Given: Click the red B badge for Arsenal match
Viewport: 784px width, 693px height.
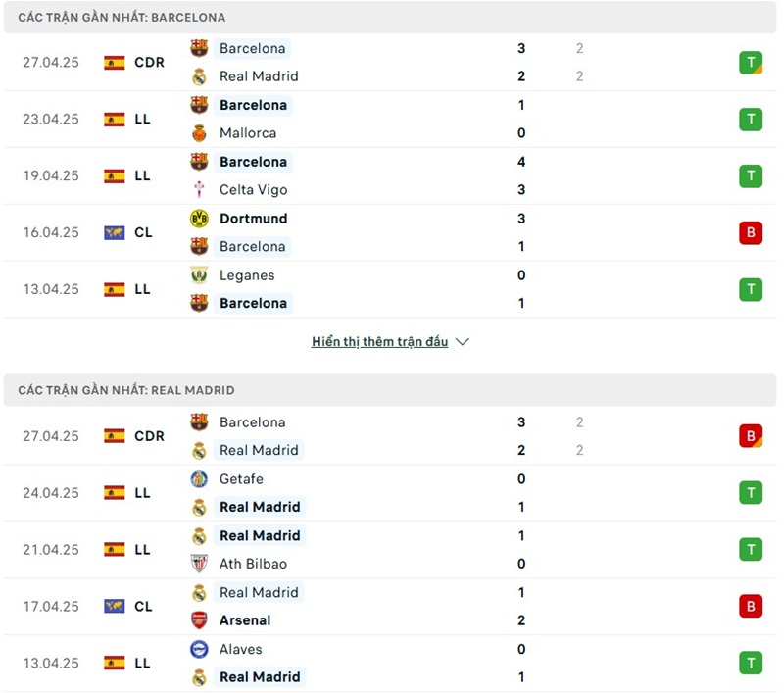Looking at the screenshot, I should click(x=751, y=607).
